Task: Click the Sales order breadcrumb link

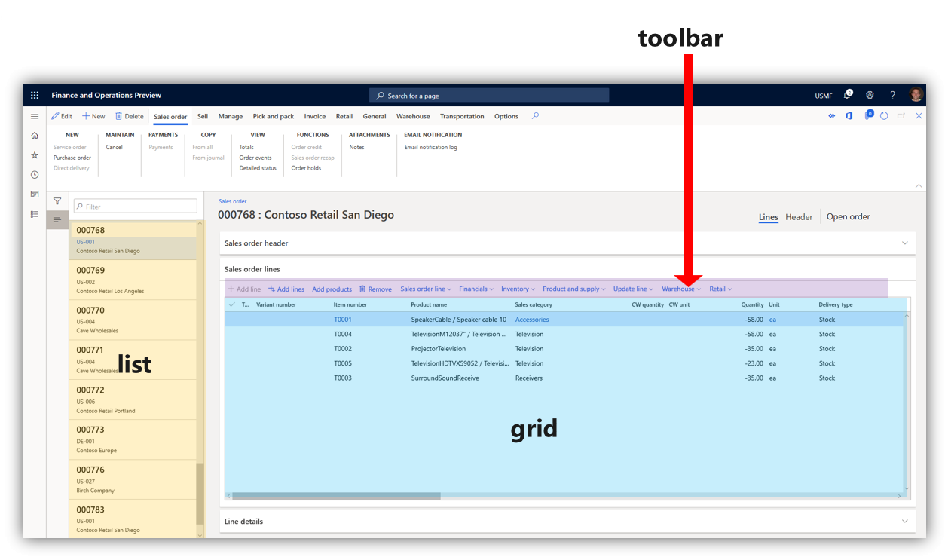Action: point(233,201)
